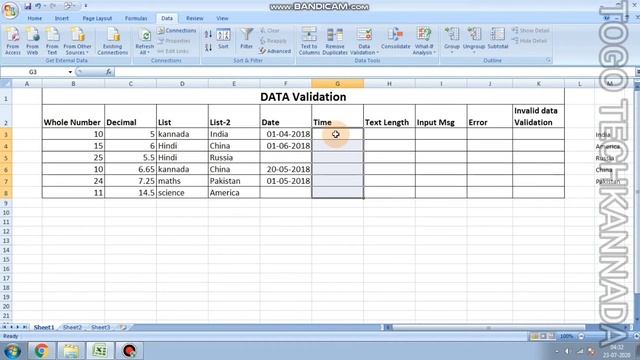Screen dimensions: 640x360
Task: Click Ungroup in Outline section
Action: click(x=474, y=40)
